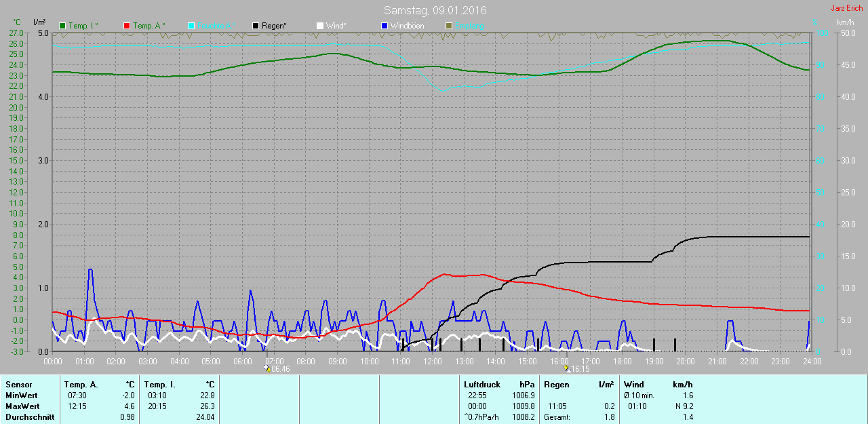Image resolution: width=868 pixels, height=424 pixels.
Task: Click the '12:15' maximum outdoor temperature time
Action: 77,406
